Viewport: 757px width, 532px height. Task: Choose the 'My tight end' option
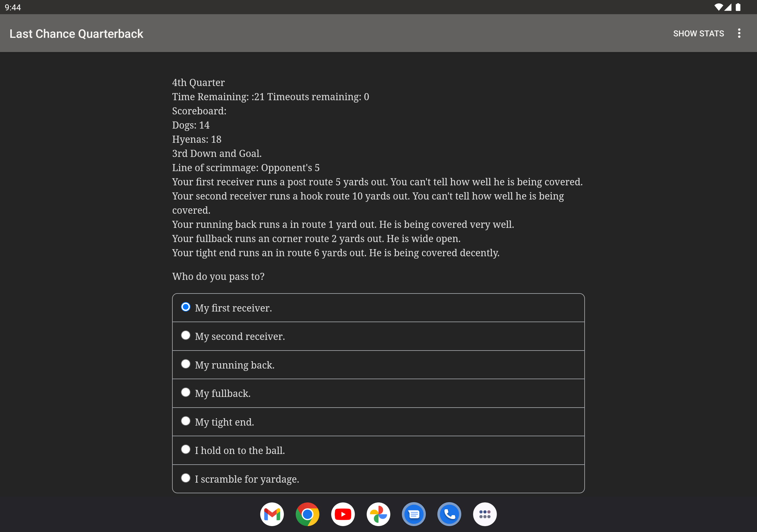coord(186,421)
